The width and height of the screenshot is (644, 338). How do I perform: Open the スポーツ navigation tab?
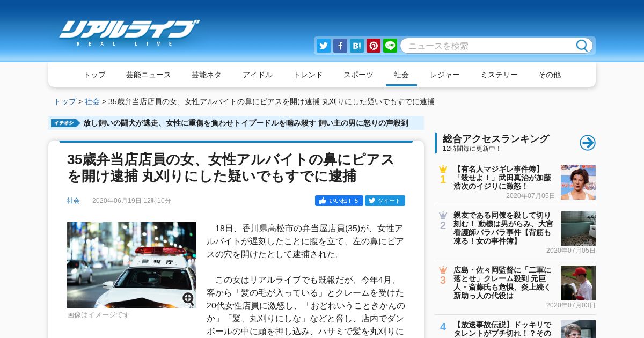tap(358, 75)
